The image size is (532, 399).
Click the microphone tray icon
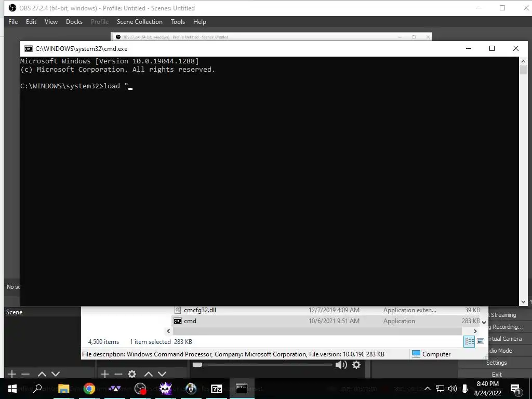[465, 389]
